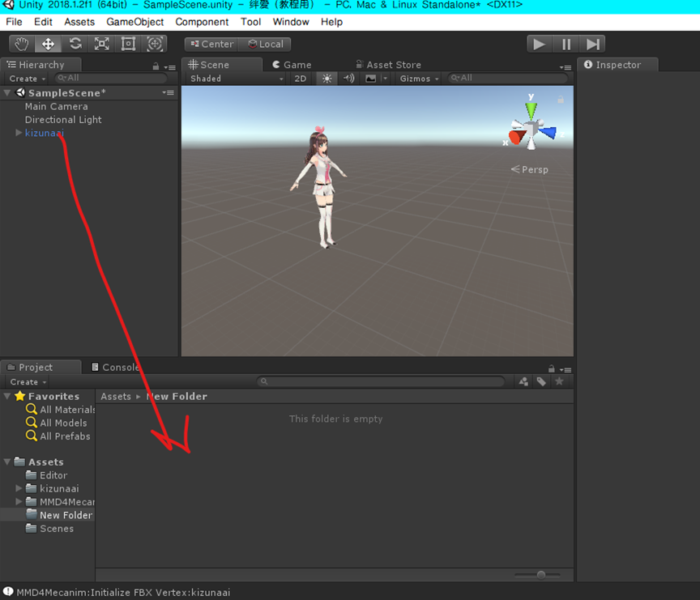Select the Rotate tool
Image resolution: width=700 pixels, height=600 pixels.
[75, 44]
